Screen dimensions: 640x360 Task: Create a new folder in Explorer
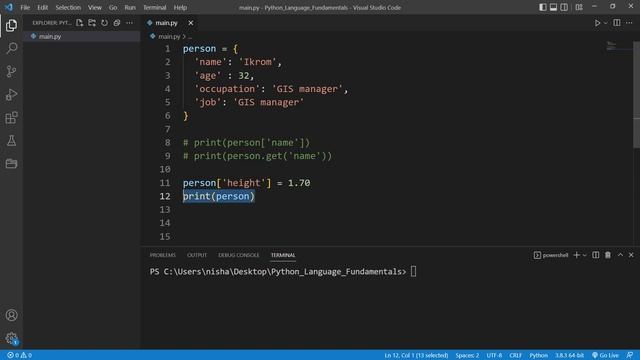click(92, 23)
